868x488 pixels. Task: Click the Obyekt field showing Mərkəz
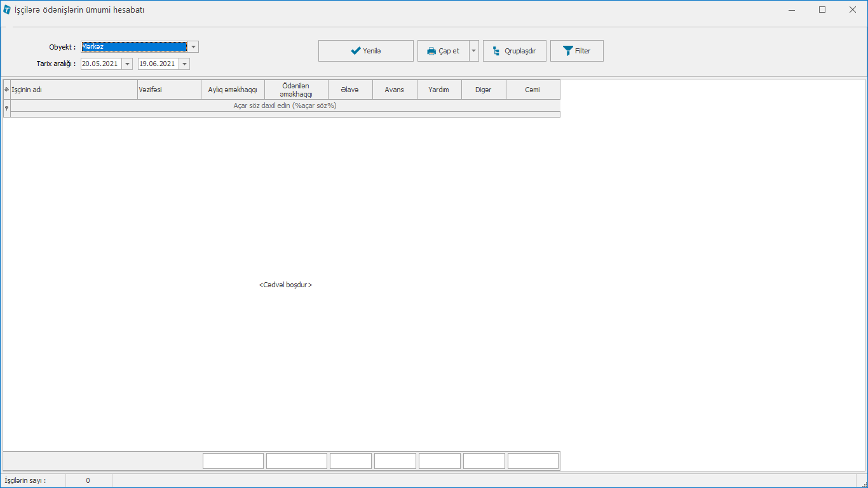(x=133, y=46)
